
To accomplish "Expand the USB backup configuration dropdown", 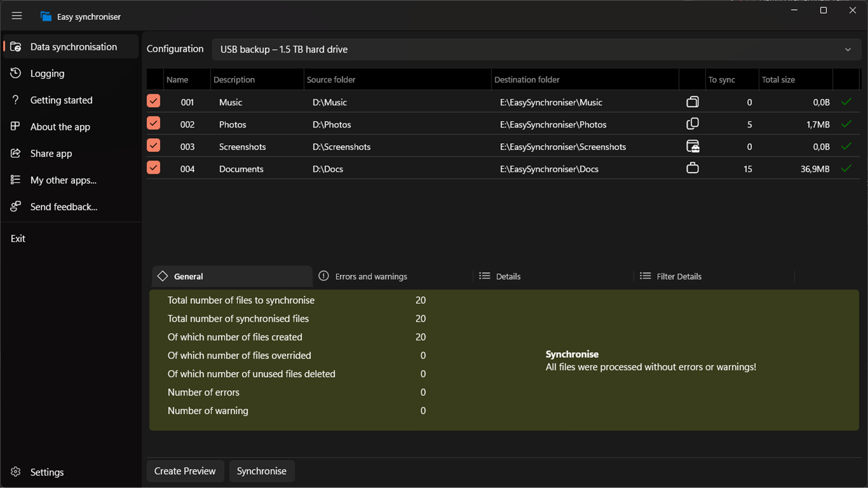I will tap(848, 49).
